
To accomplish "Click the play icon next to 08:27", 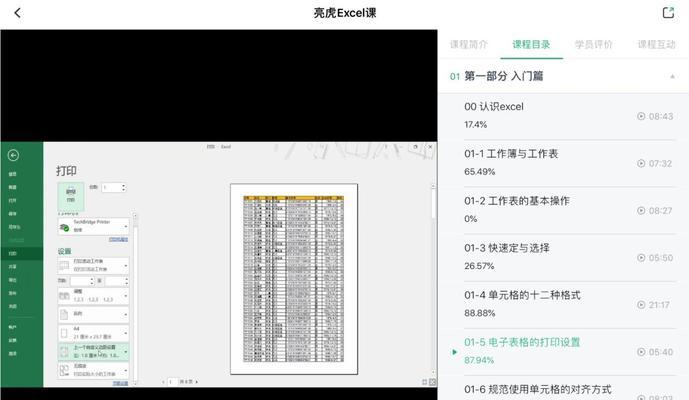I will tap(641, 211).
